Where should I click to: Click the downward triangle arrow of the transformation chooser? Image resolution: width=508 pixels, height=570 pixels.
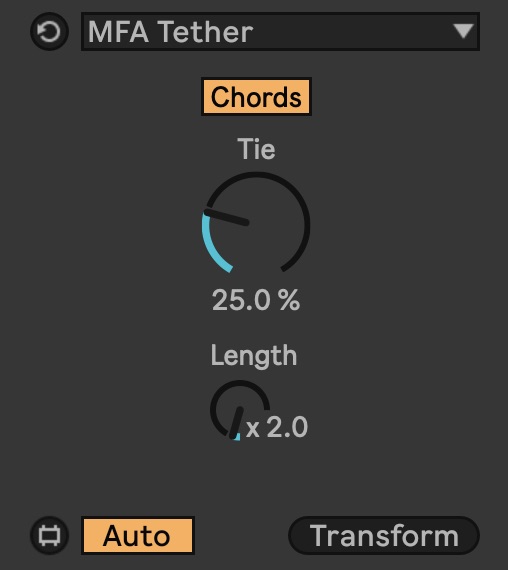pyautogui.click(x=463, y=31)
